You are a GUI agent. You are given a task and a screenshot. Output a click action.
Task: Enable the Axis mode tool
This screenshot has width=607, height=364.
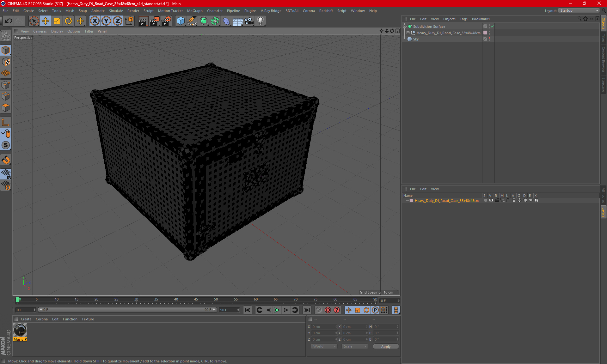point(6,122)
